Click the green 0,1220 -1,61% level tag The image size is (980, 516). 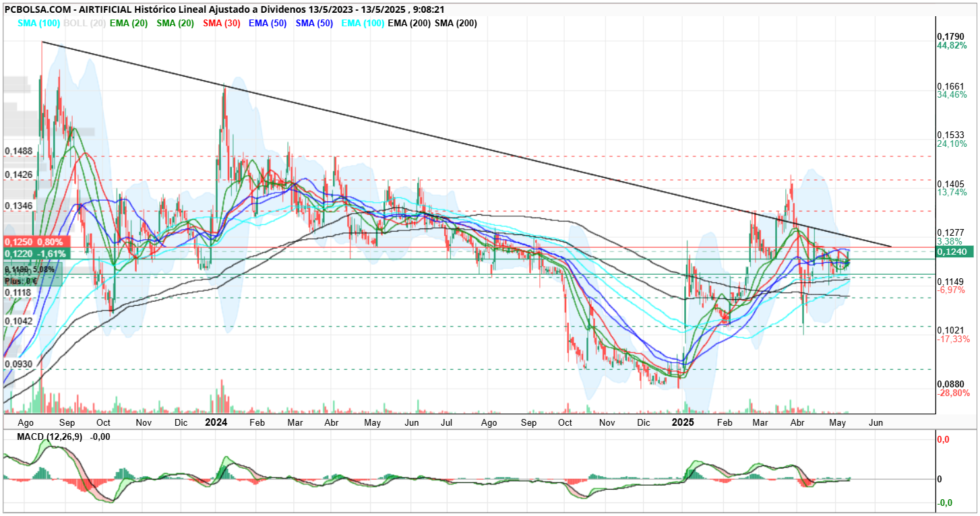click(36, 254)
